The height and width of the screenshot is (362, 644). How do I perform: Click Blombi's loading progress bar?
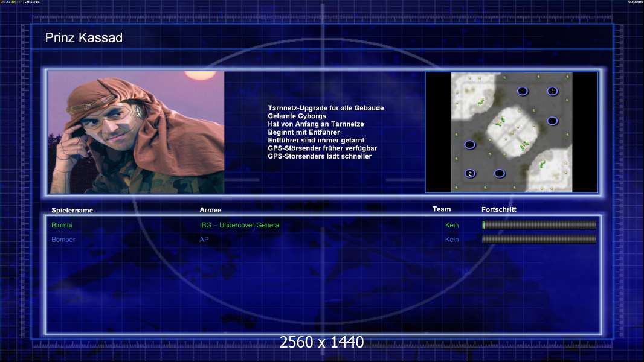[x=539, y=225]
